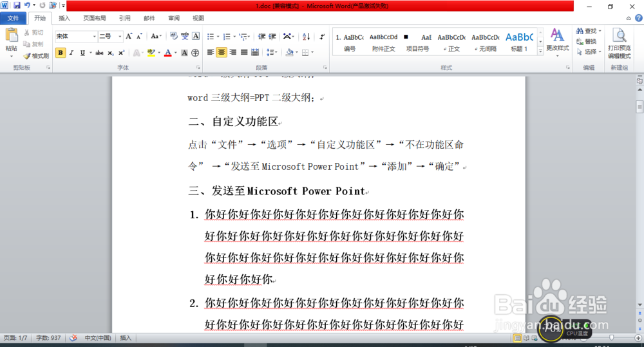Click Print Preview Edit Mode (打印预览编辑模式)
The height and width of the screenshot is (347, 644).
620,44
